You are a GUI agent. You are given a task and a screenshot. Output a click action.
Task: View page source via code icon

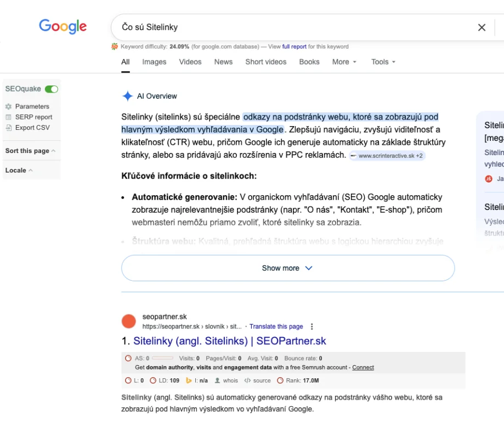[x=247, y=380]
